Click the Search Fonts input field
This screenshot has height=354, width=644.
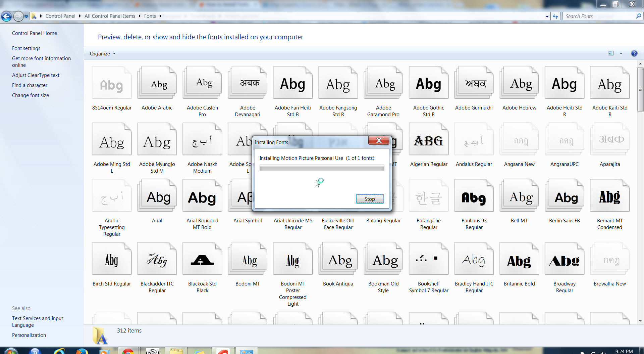[599, 16]
